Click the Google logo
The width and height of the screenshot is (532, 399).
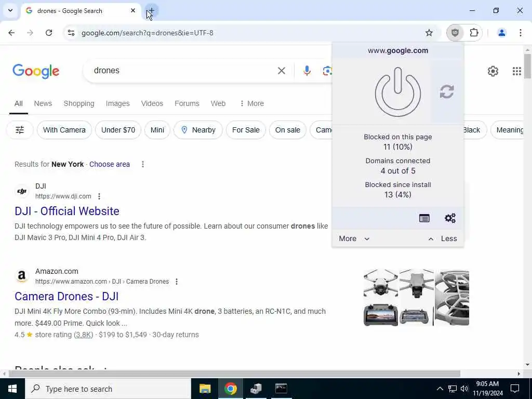tap(36, 71)
